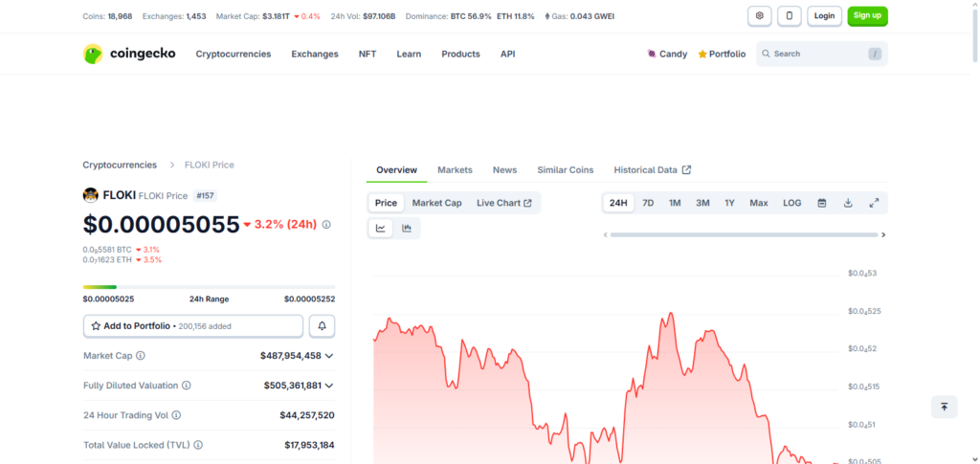Open the Cryptocurrencies navigation menu

[233, 55]
